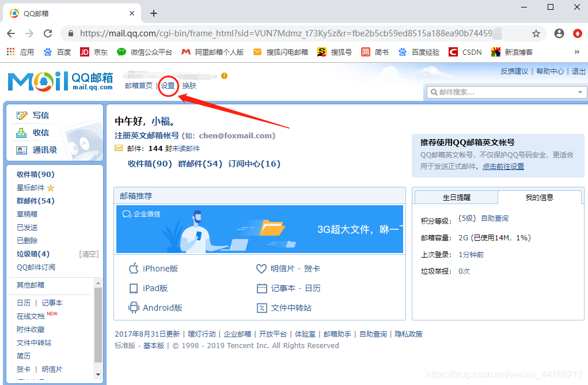Reload the page with refresh icon
The height and width of the screenshot is (385, 588).
coord(48,33)
